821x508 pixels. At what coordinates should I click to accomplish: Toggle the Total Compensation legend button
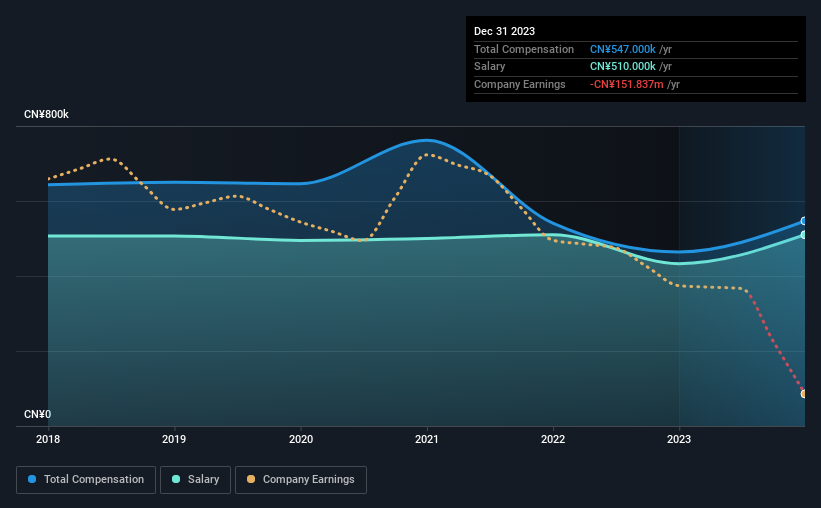tap(86, 480)
